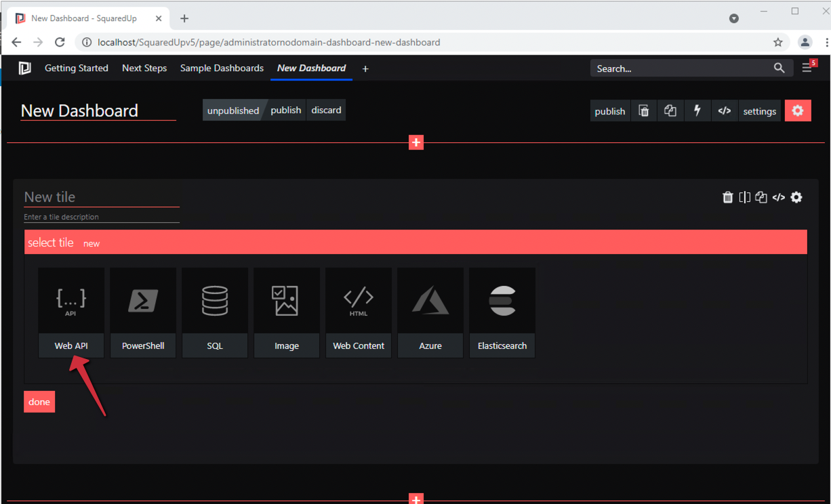The width and height of the screenshot is (831, 504).
Task: View site information icon beside the URL
Action: coord(87,42)
